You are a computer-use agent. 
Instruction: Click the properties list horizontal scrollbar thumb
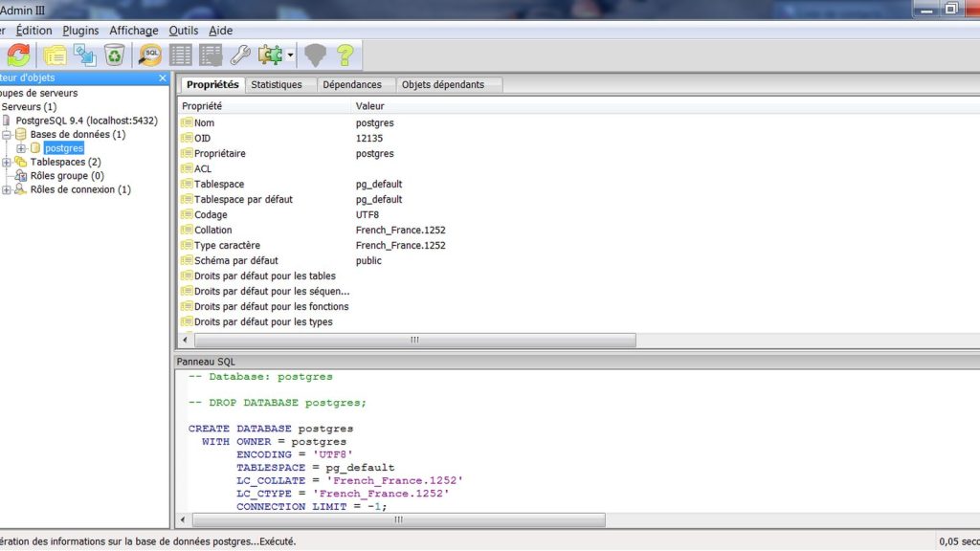[415, 340]
